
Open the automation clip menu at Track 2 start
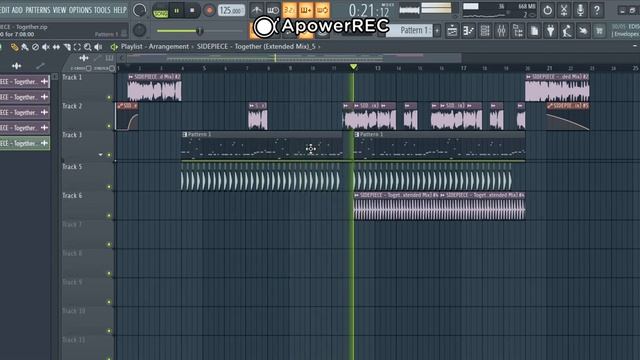(120, 106)
